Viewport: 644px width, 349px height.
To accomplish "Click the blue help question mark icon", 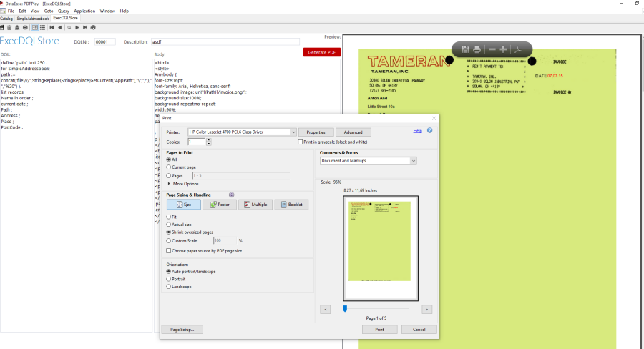I will (x=429, y=130).
